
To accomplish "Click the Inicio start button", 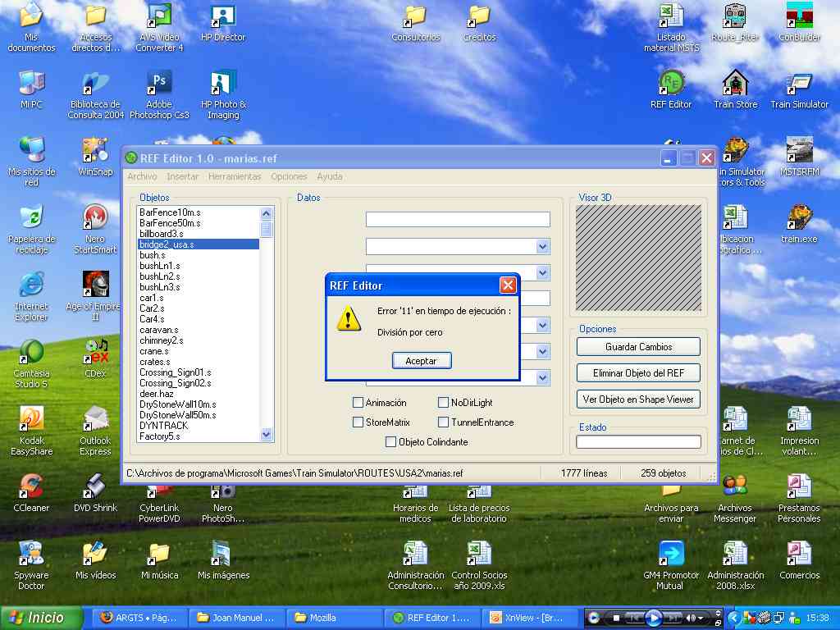I will [x=43, y=618].
